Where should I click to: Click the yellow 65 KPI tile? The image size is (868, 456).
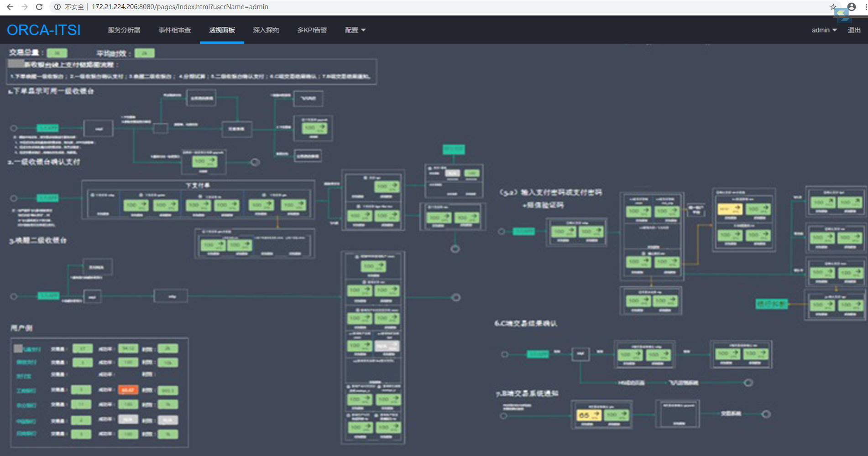[x=589, y=415]
